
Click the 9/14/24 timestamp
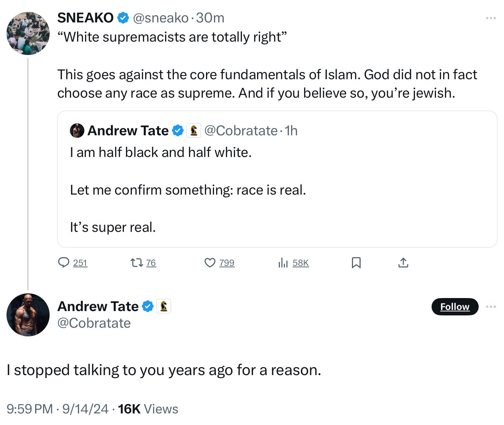click(85, 409)
